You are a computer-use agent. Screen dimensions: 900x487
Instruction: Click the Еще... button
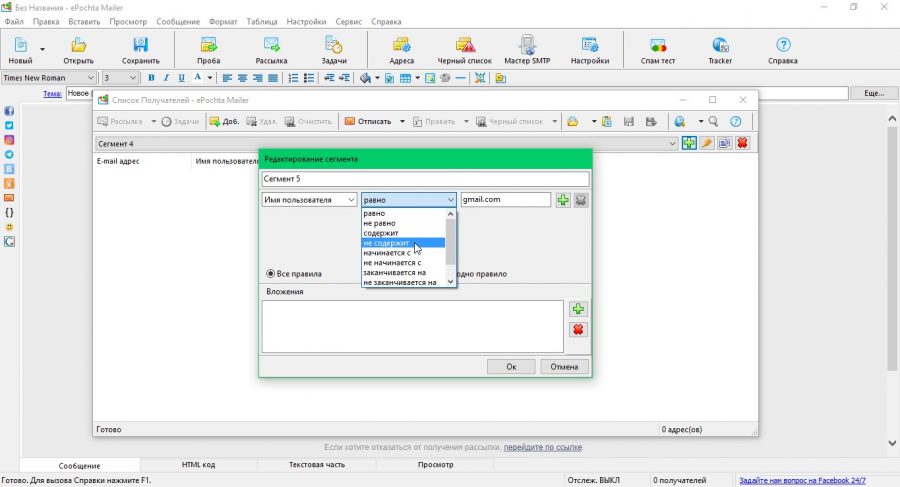(874, 93)
